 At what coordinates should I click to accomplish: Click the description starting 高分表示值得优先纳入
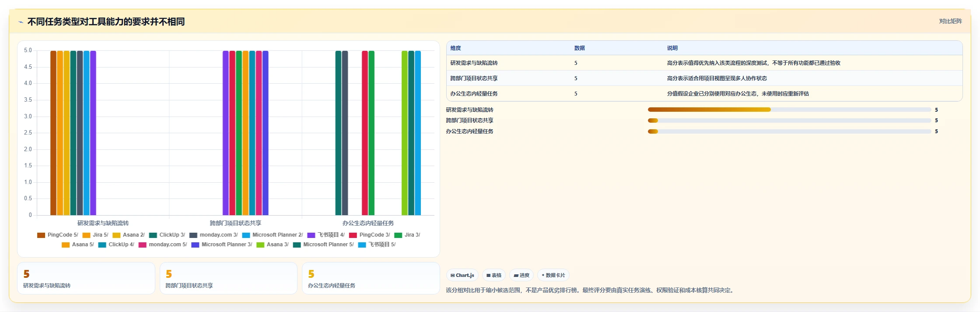[754, 63]
